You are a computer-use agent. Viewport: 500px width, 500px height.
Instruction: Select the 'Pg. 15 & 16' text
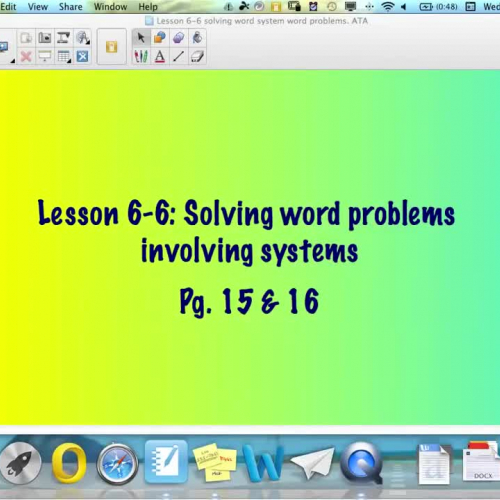point(249,302)
